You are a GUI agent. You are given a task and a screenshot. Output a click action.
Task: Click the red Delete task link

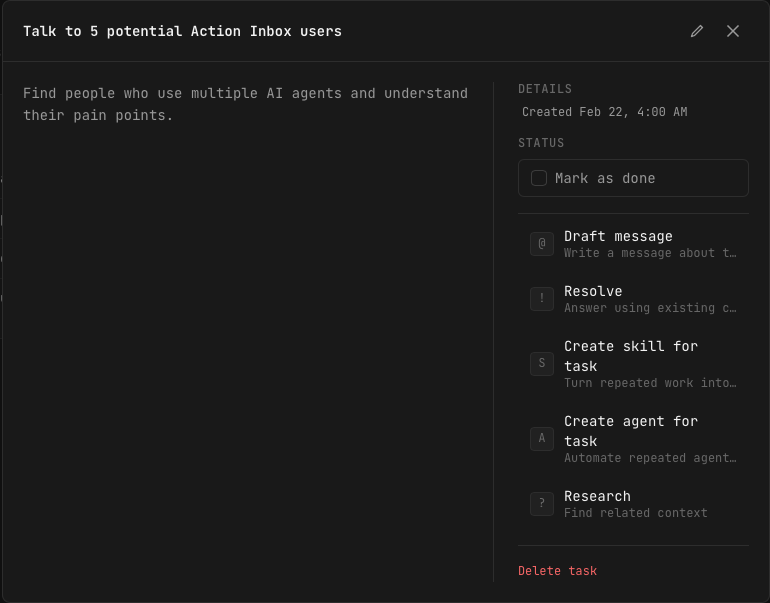[x=557, y=571]
